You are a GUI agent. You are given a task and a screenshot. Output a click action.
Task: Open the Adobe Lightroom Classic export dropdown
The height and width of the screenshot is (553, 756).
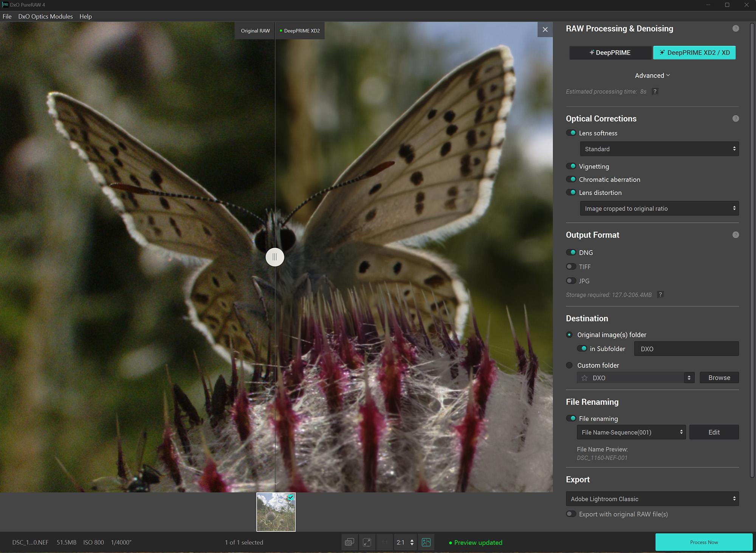pos(652,499)
